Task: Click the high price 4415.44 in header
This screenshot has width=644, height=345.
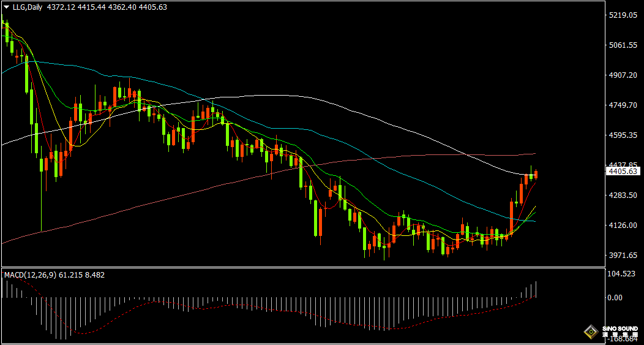Action: [91, 7]
